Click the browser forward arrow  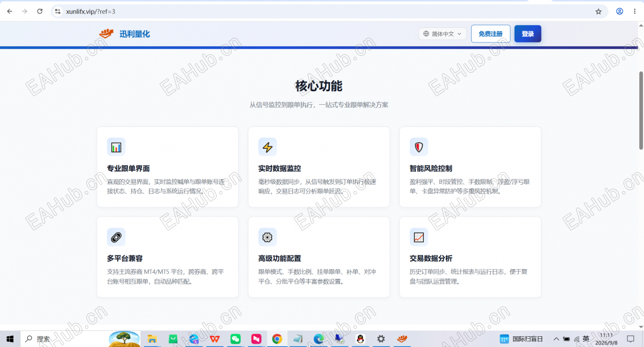point(25,11)
